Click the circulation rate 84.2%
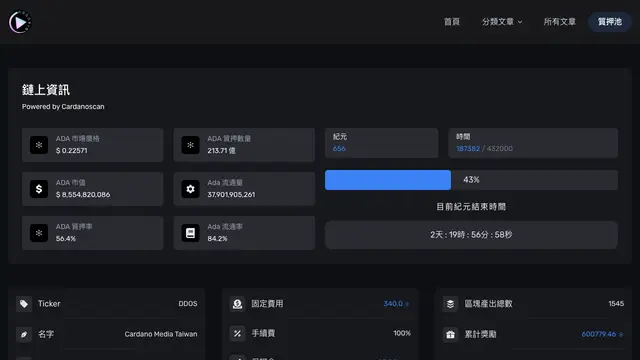Screen dimensions: 640x360 pos(217,239)
